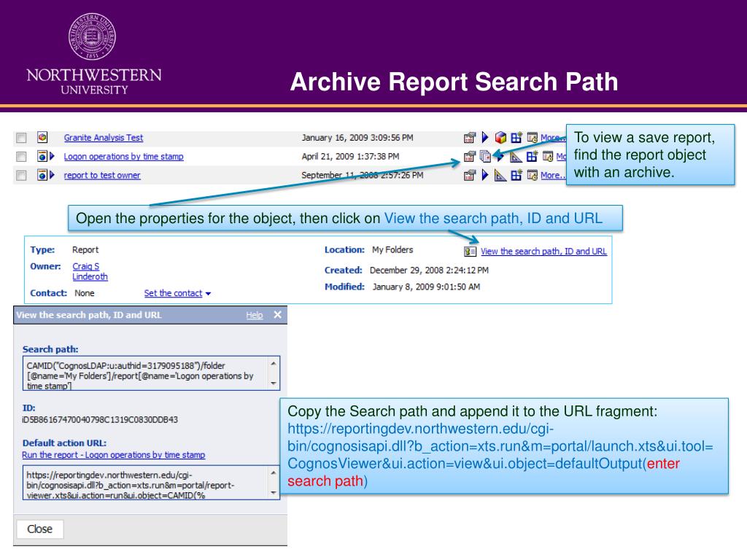Open properties icon for Logon operations by time stamp
The image size is (747, 560).
[x=470, y=156]
